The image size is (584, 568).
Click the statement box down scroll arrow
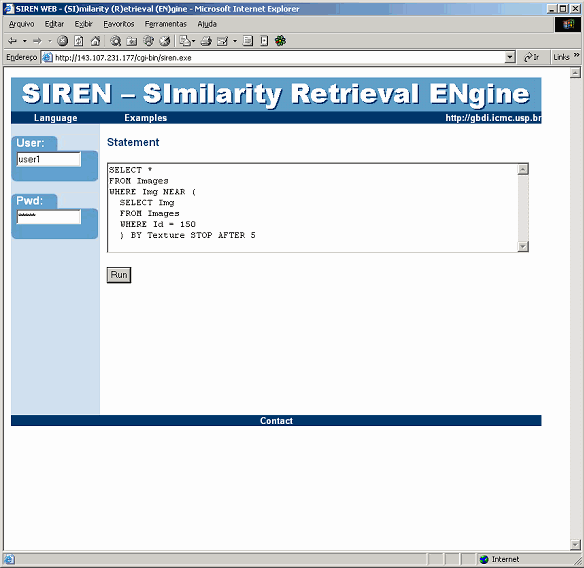[523, 247]
